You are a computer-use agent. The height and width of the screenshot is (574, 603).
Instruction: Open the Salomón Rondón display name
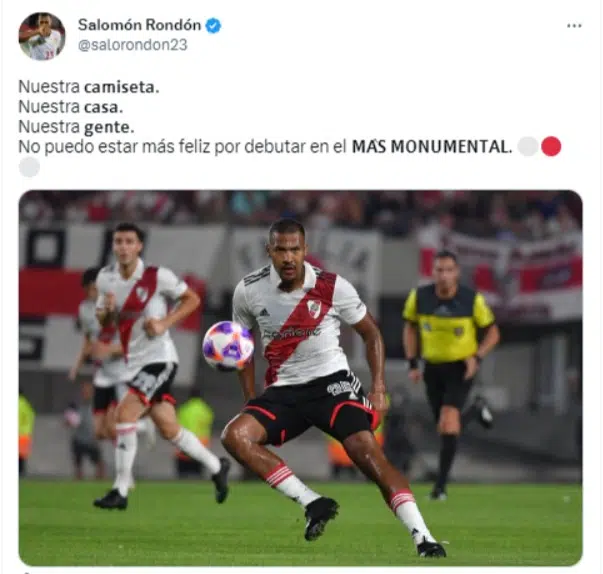coord(139,25)
